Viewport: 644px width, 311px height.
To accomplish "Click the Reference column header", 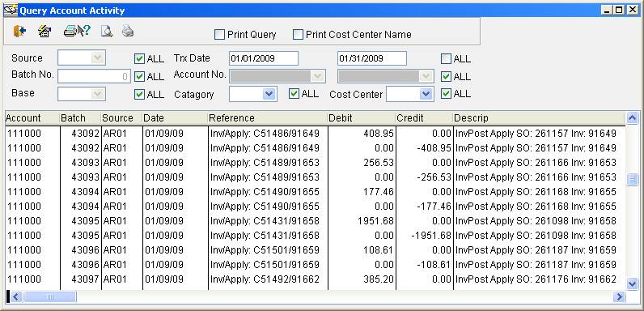I will tap(268, 118).
